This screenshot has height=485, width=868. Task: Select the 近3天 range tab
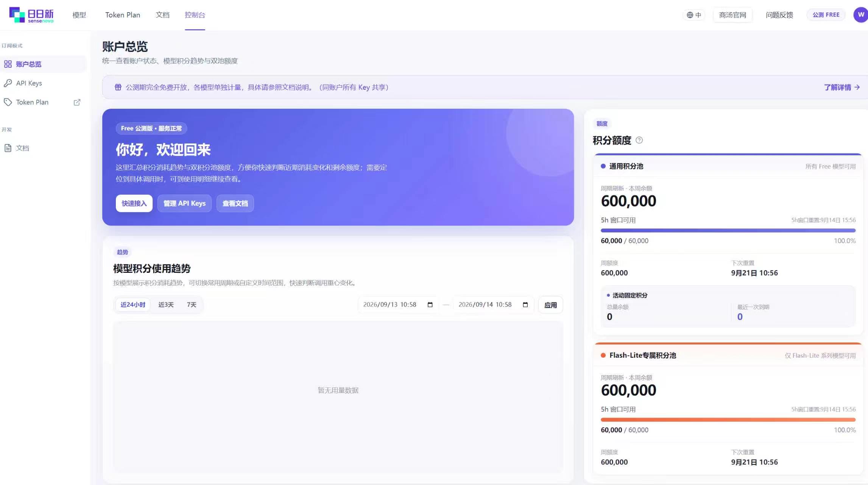(x=166, y=305)
